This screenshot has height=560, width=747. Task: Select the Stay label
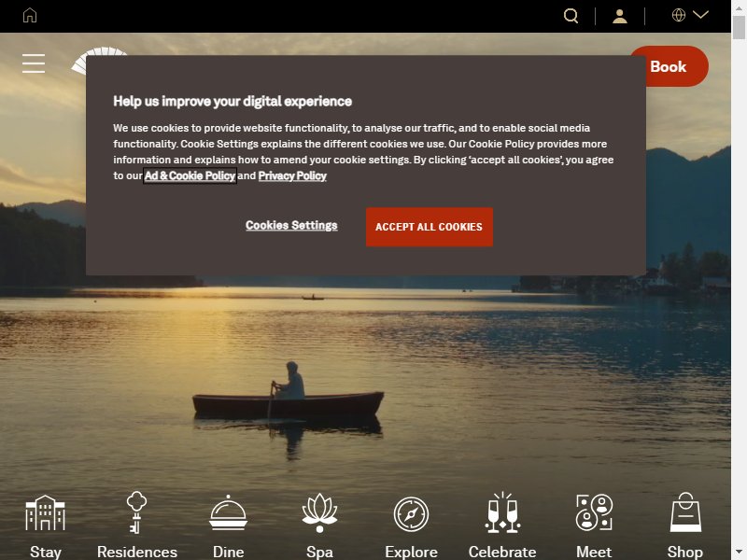coord(46,552)
